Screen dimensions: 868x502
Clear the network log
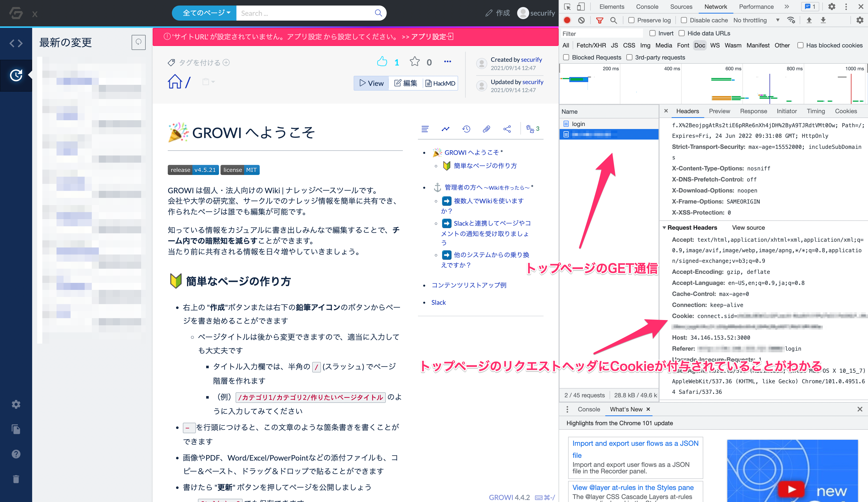581,20
